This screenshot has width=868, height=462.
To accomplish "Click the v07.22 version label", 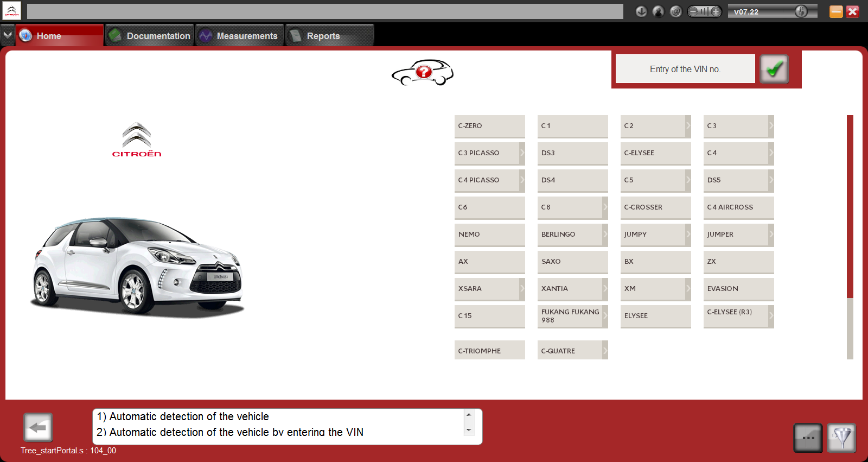I will (746, 11).
